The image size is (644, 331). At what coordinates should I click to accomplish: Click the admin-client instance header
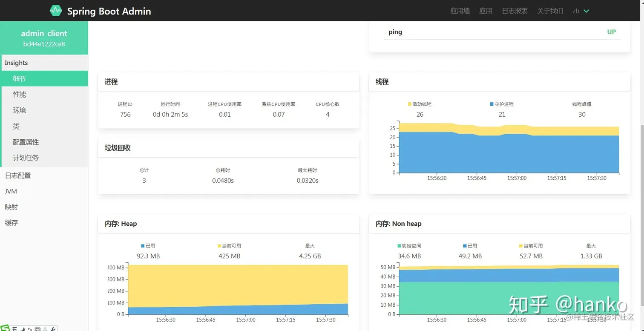pos(44,38)
